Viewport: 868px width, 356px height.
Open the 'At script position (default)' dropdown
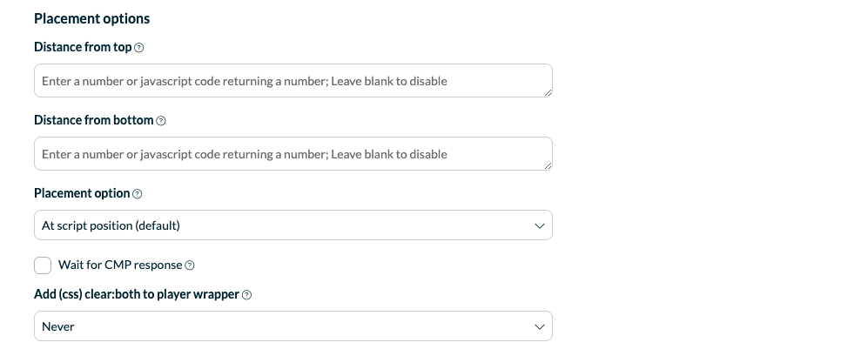point(293,225)
